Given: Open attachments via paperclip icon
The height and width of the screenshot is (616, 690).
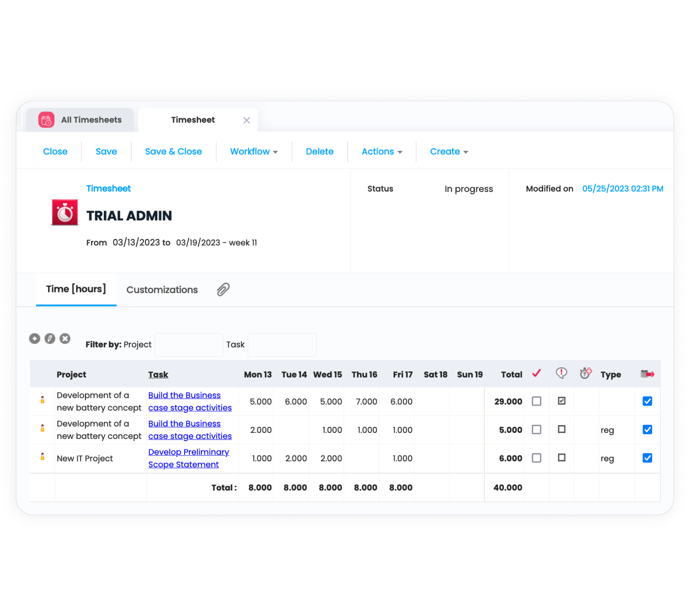Looking at the screenshot, I should coord(223,290).
